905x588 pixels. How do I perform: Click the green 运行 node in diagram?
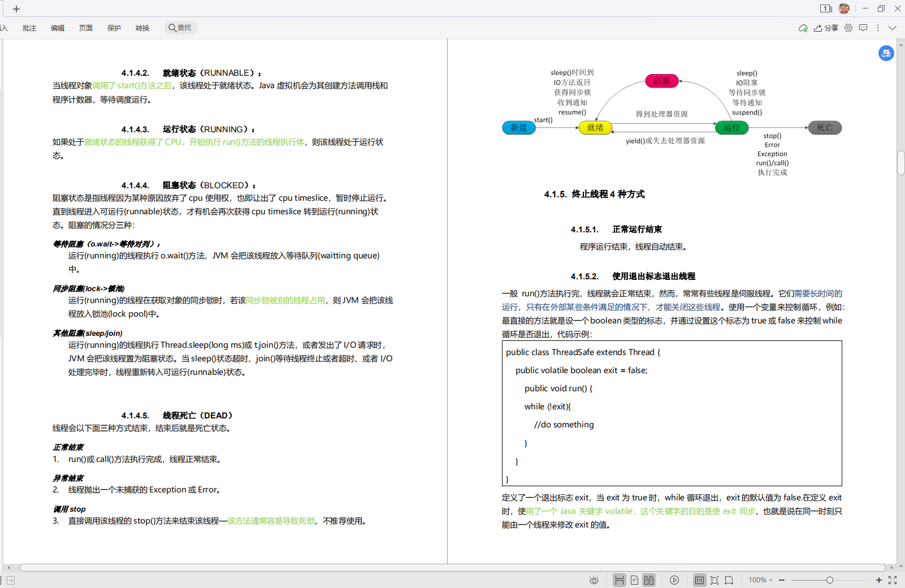[x=731, y=128]
